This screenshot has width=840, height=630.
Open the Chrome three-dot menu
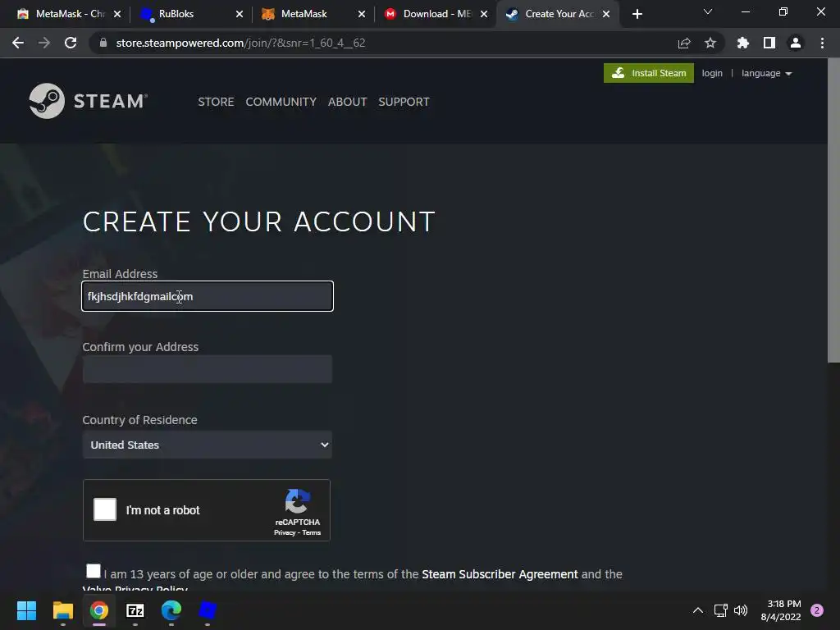(822, 43)
